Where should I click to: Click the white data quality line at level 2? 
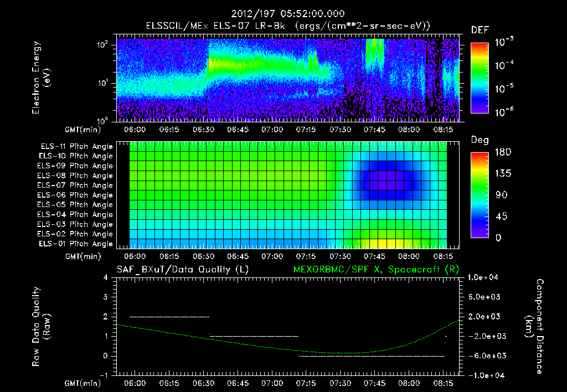[169, 317]
